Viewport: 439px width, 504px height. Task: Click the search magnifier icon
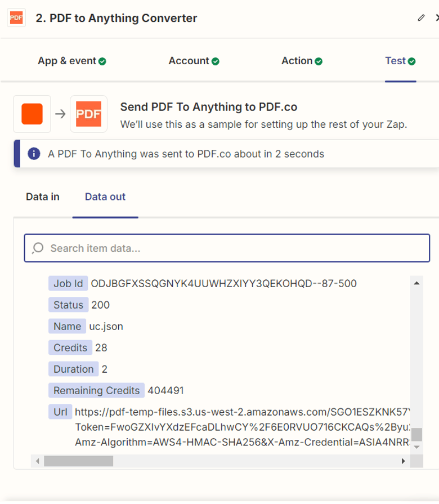[38, 248]
